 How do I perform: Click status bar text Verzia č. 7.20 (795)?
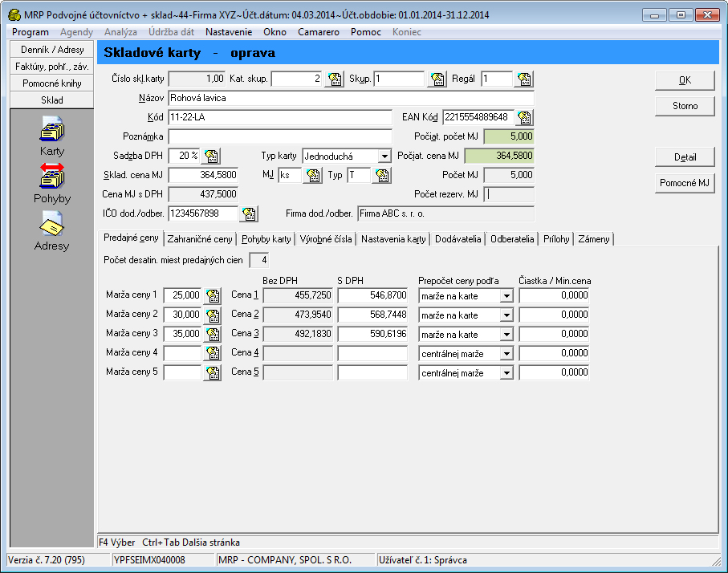(47, 560)
